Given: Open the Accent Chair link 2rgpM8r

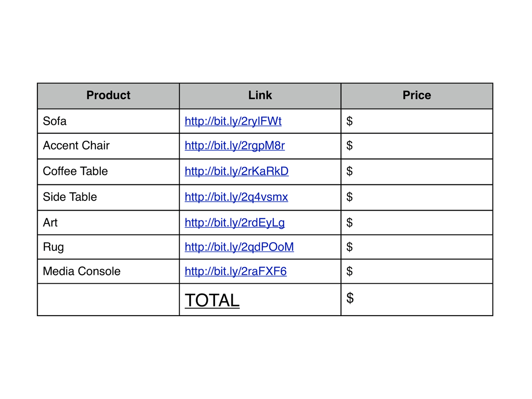Looking at the screenshot, I should click(x=235, y=146).
